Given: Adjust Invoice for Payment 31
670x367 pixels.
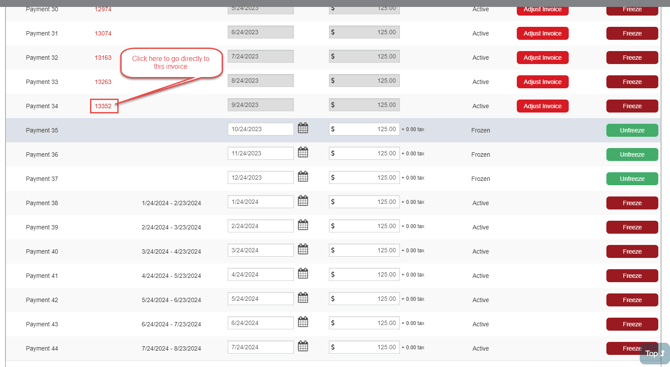Looking at the screenshot, I should [x=543, y=33].
